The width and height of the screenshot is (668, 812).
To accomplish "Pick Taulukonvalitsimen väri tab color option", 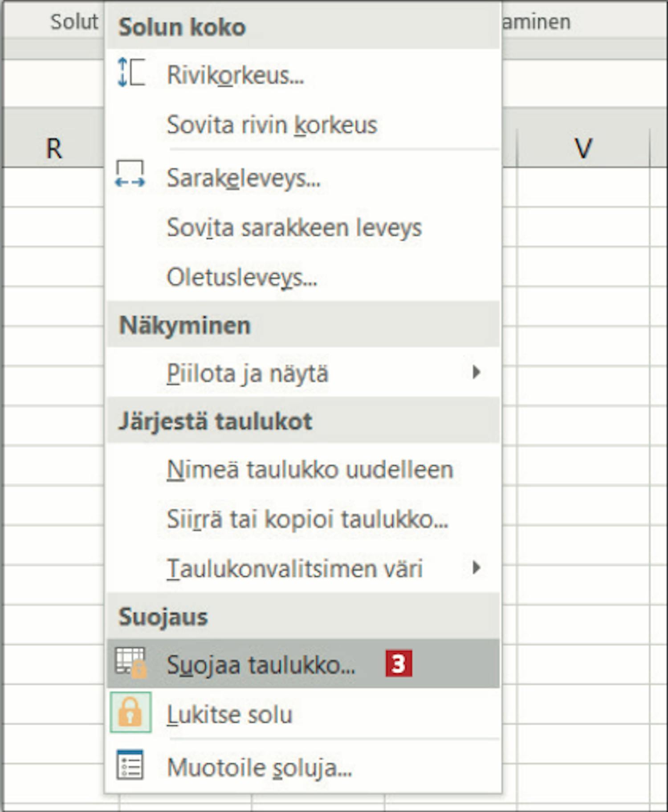I will (x=303, y=568).
